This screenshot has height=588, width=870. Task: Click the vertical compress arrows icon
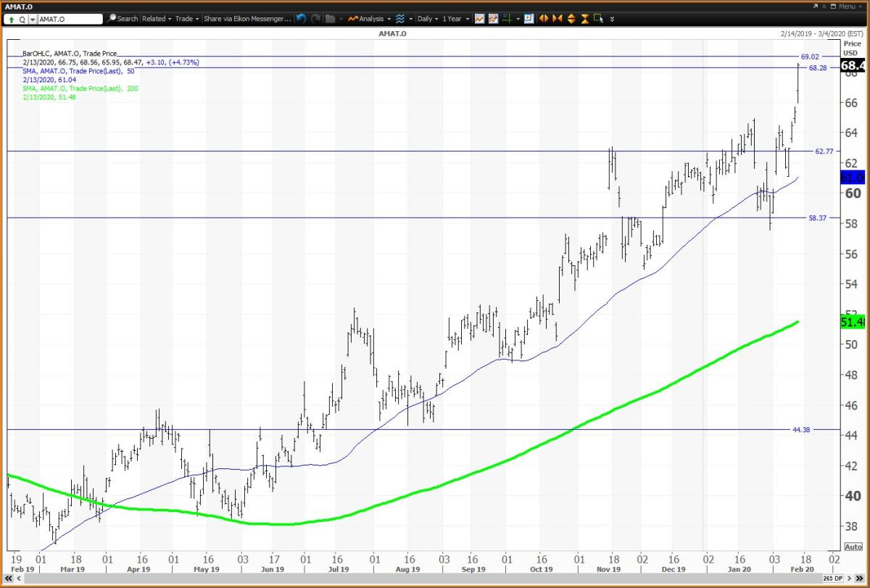click(585, 19)
